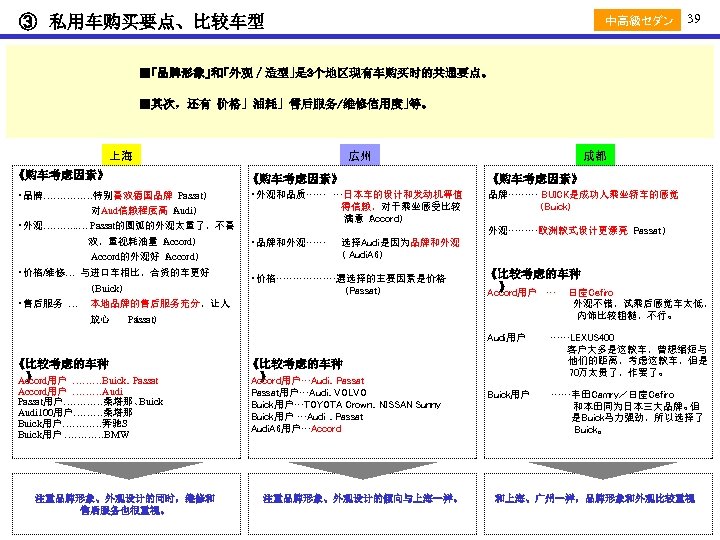Image resolution: width=720 pixels, height=540 pixels.
Task: Click Chengdu red text '欧洲款式设计更漂亮'
Action: tap(583, 231)
